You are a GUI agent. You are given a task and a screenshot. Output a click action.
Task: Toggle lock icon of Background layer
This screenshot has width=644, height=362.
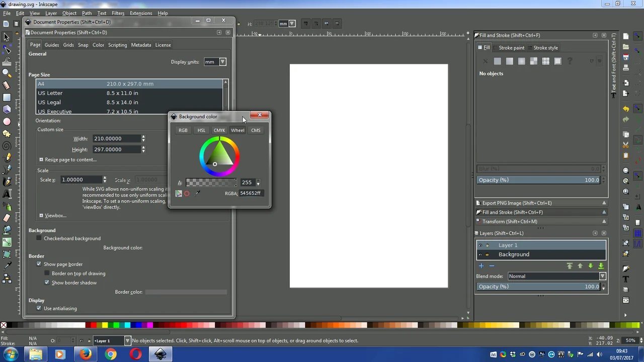pos(487,254)
